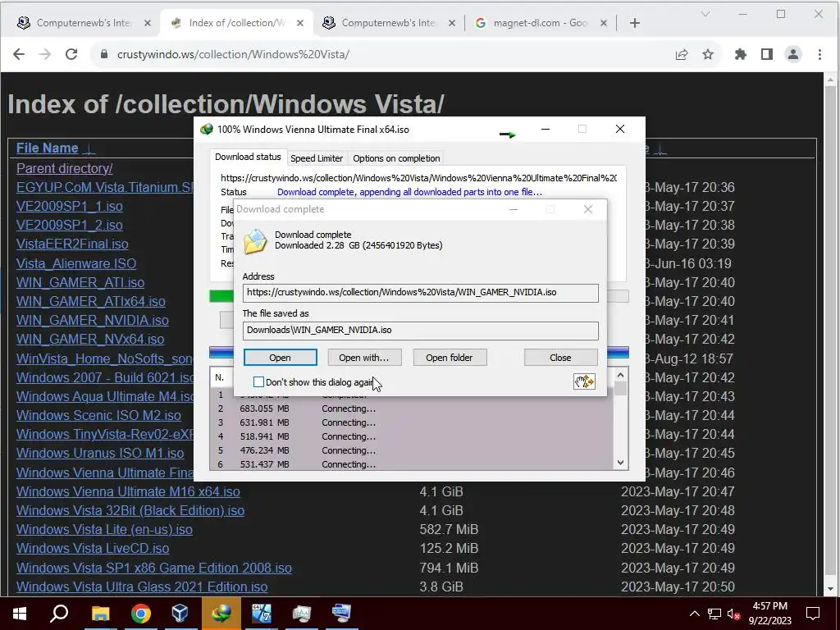Click Chrome forward navigation arrow
The width and height of the screenshot is (840, 630).
point(45,54)
